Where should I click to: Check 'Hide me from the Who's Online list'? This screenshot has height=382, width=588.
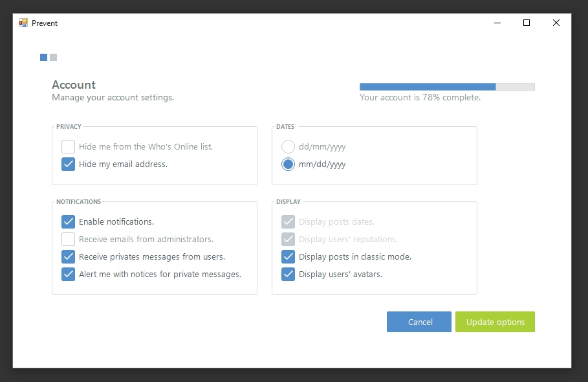(69, 147)
